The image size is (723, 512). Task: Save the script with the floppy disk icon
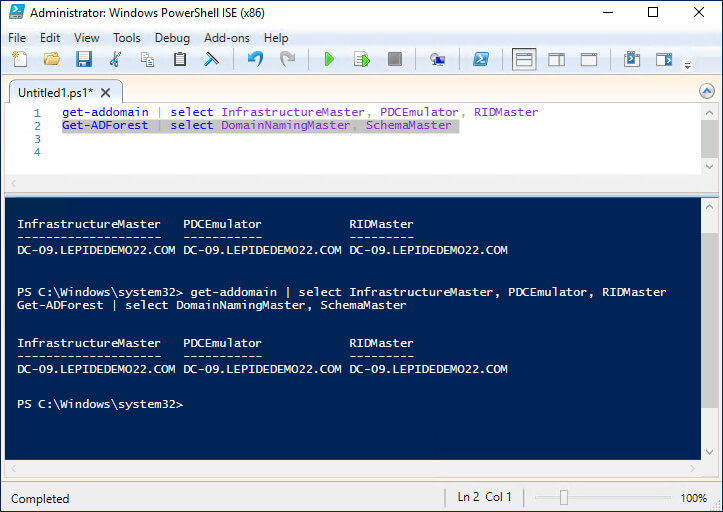pos(83,59)
